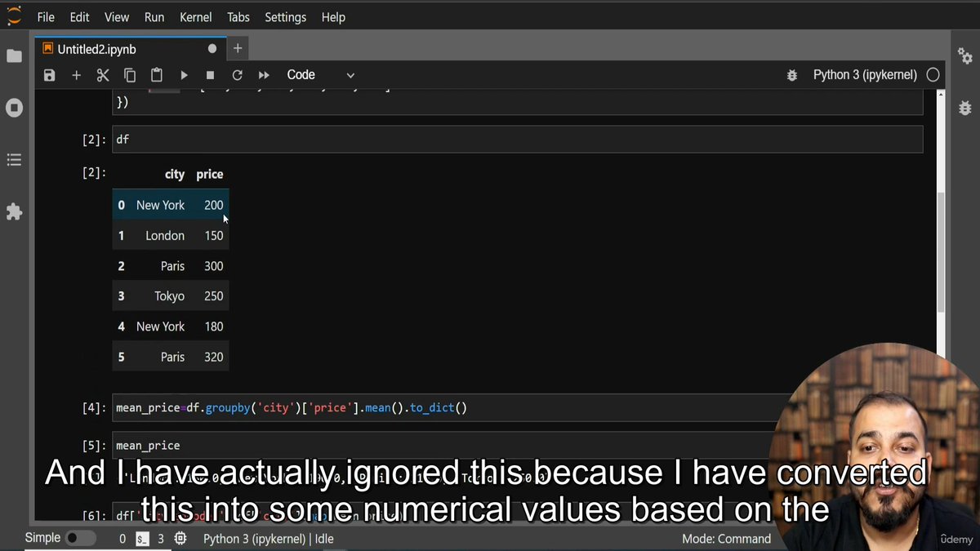Click the JupyterLab logo icon
980x551 pixels.
pos(14,16)
